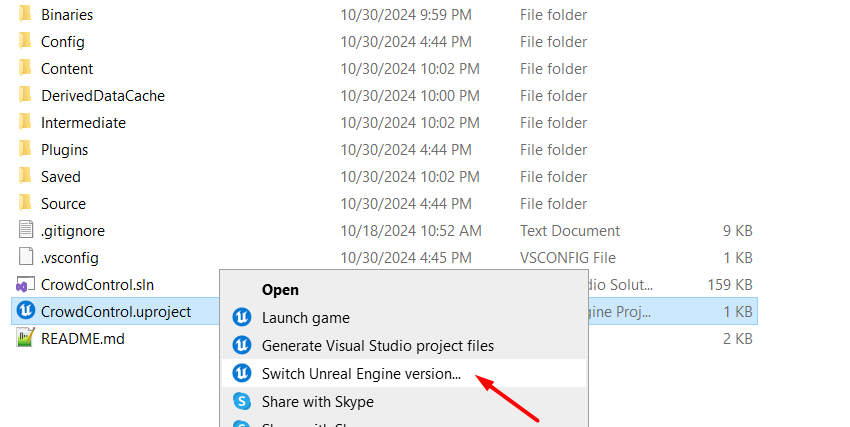This screenshot has height=427, width=850.
Task: Click the Unreal icon beside Switch Unreal Engine version
Action: (x=241, y=374)
